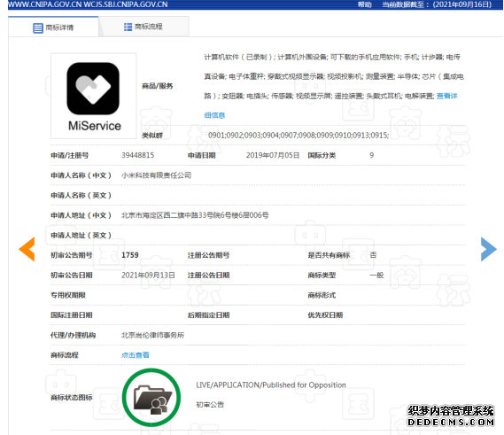The image size is (504, 435).
Task: Click trademark type value 一般
Action: pyautogui.click(x=376, y=276)
